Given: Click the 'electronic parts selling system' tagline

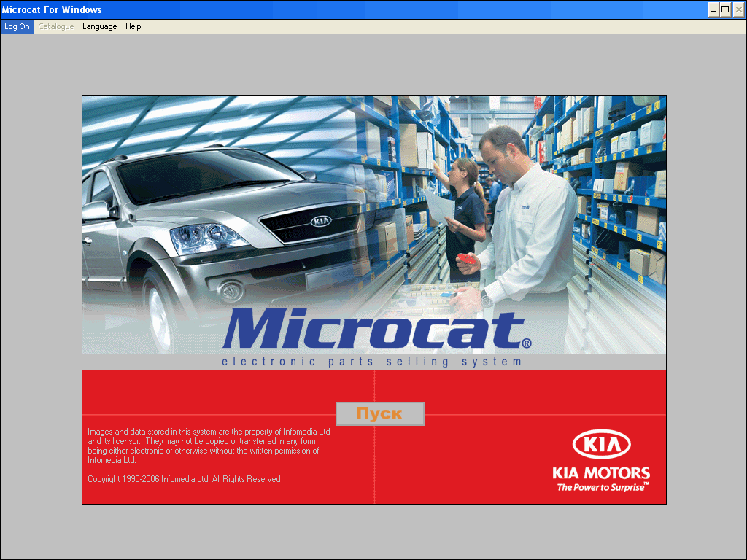Looking at the screenshot, I should click(371, 362).
